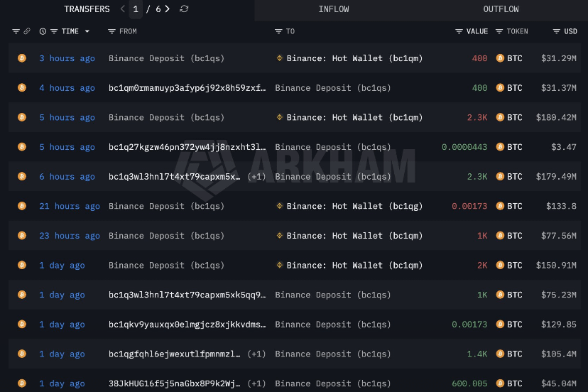Click Bitcoin icon on 21 hours ago row
The width and height of the screenshot is (588, 392).
[22, 206]
